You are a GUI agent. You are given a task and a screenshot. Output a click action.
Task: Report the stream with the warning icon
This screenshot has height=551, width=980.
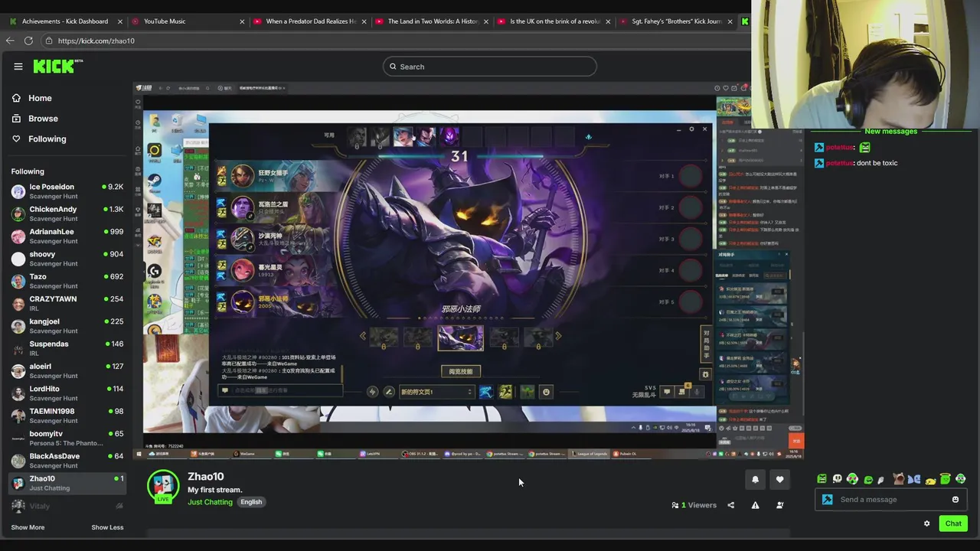[755, 505]
